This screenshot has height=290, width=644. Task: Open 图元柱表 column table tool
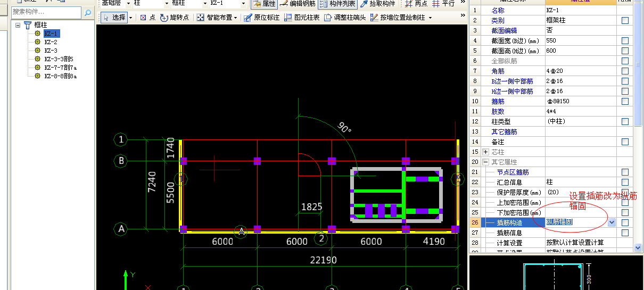(x=301, y=18)
